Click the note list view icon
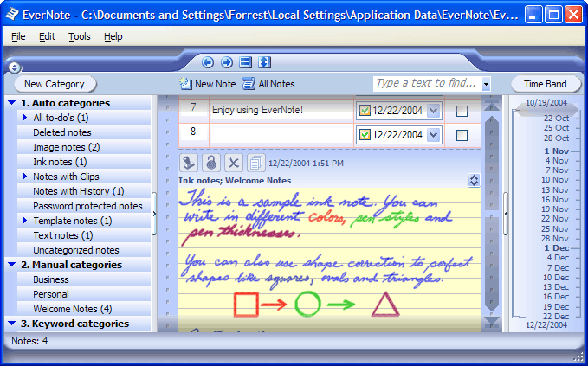The width and height of the screenshot is (588, 366). coord(245,62)
